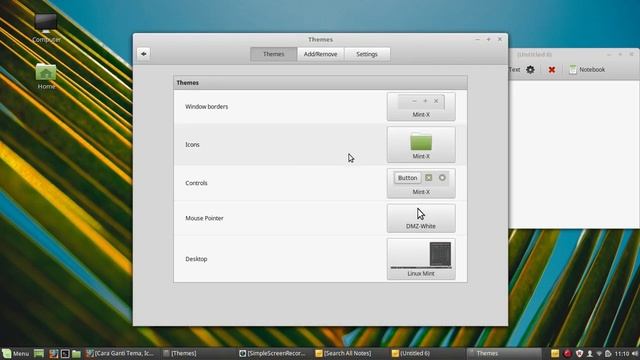Click the update shield tray icon
Image resolution: width=640 pixels, height=360 pixels.
579,353
